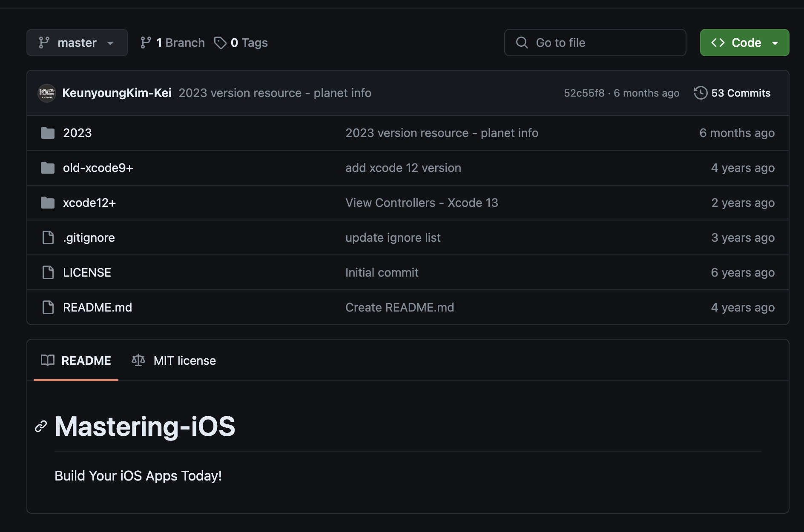Screen dimensions: 804x532
Task: Open the master branch selector dropdown
Action: point(77,43)
